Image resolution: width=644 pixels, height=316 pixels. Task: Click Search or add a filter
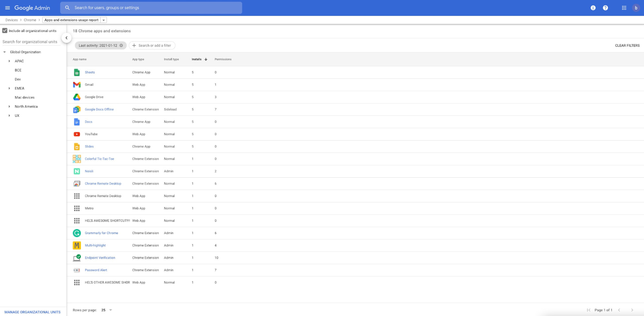coord(152,46)
